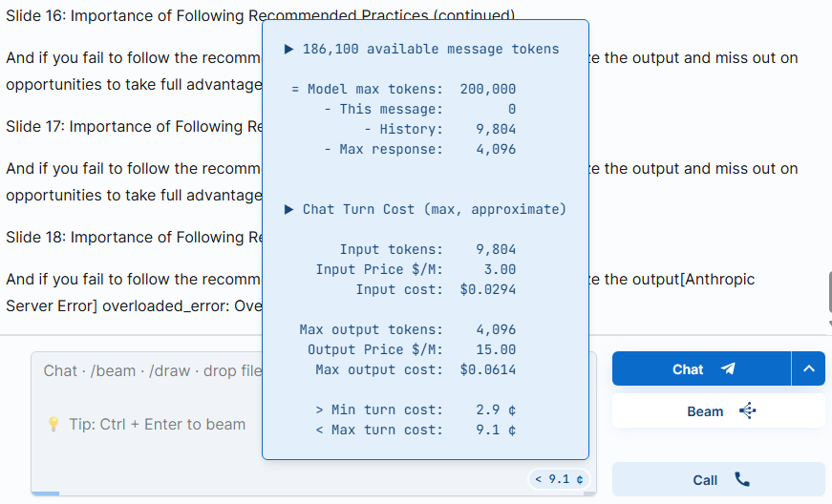This screenshot has width=832, height=504.
Task: Collapse the available message tokens section
Action: 289,49
